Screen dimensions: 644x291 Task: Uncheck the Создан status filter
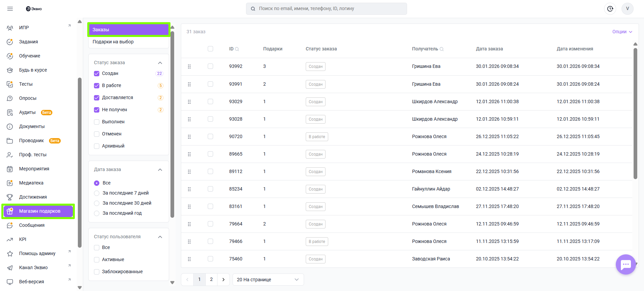click(97, 74)
